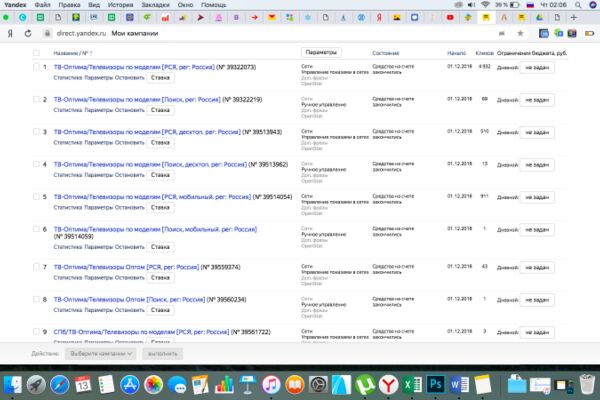
Task: Click Ставка button for campaign 1
Action: 160,77
